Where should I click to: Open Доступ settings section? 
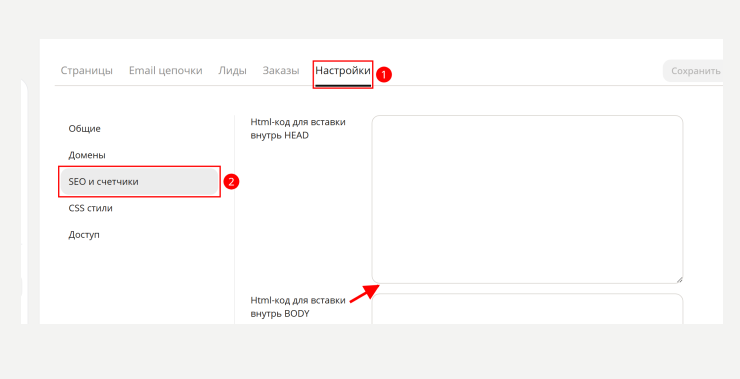tap(84, 235)
